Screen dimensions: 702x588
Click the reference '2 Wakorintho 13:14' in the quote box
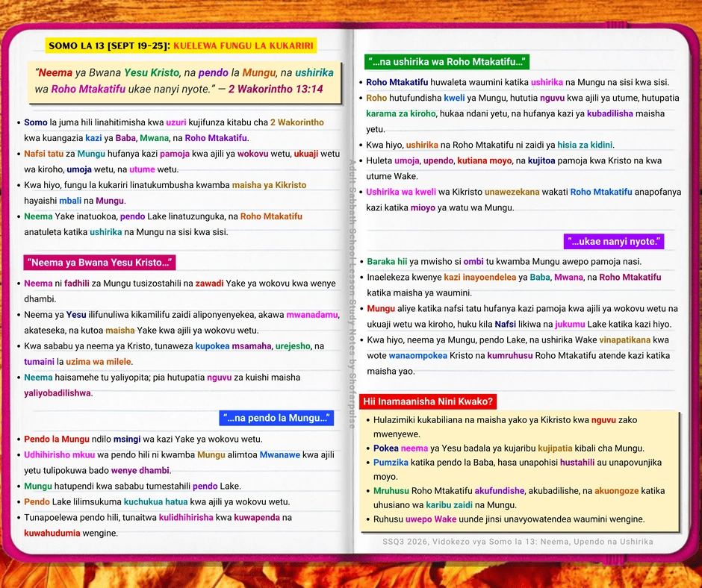[x=276, y=89]
